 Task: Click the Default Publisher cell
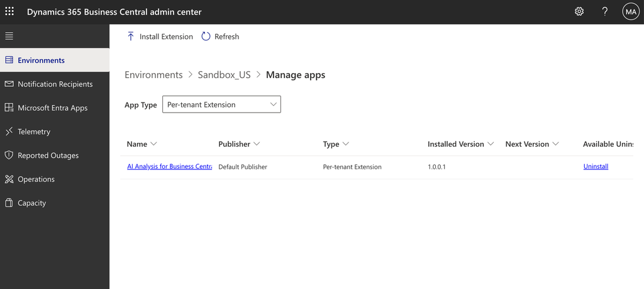pyautogui.click(x=243, y=167)
